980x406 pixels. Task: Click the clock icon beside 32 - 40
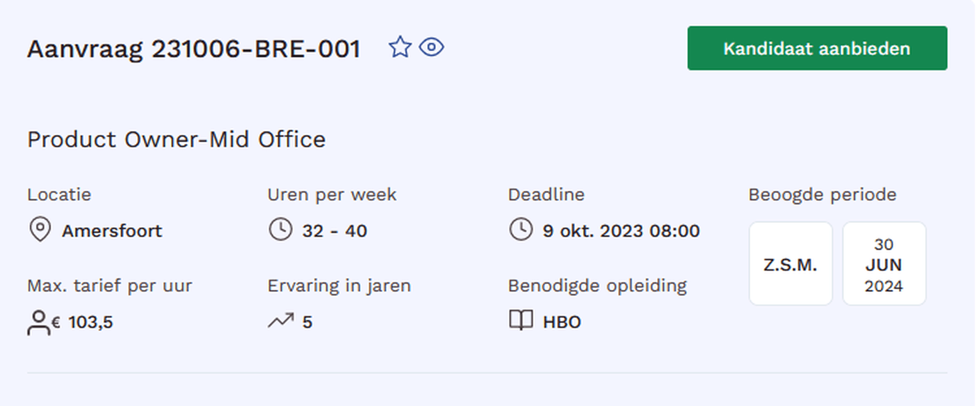tap(280, 230)
